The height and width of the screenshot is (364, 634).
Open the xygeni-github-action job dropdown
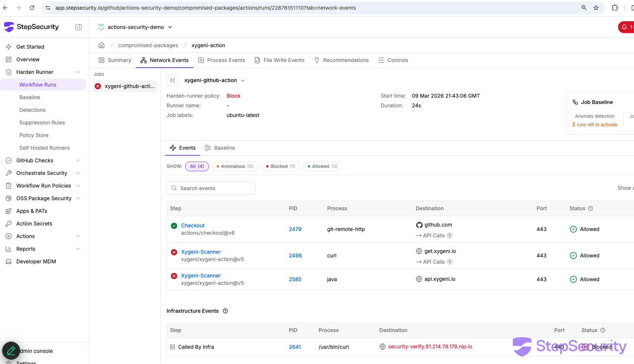[x=215, y=80]
